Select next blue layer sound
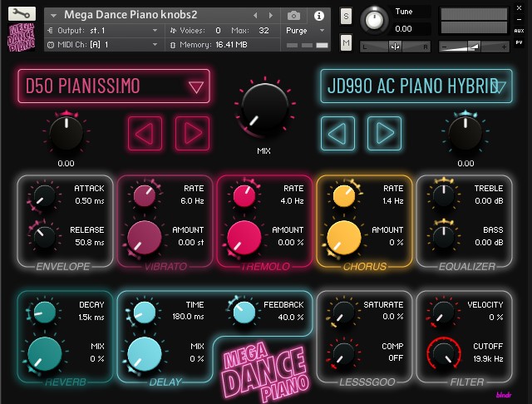The image size is (532, 404). [384, 133]
